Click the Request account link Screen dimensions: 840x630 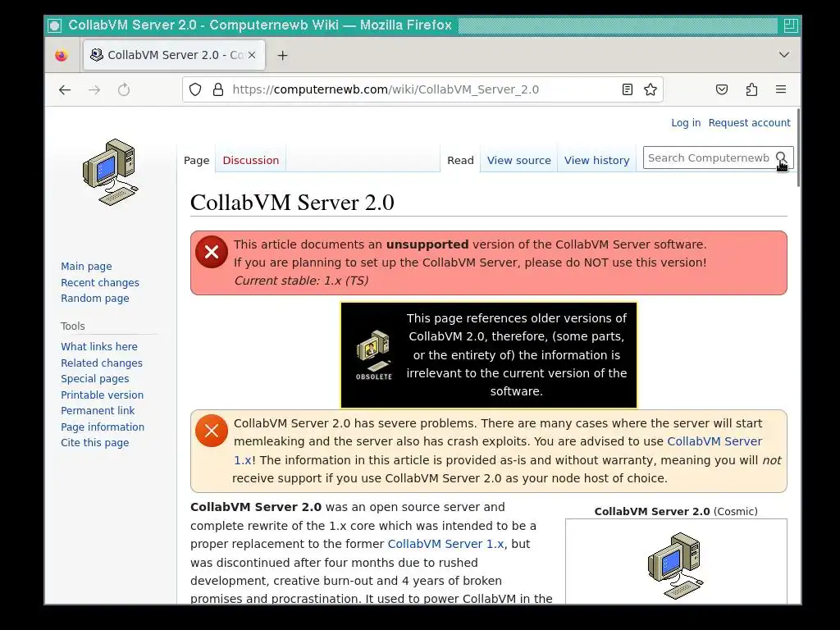pyautogui.click(x=749, y=123)
